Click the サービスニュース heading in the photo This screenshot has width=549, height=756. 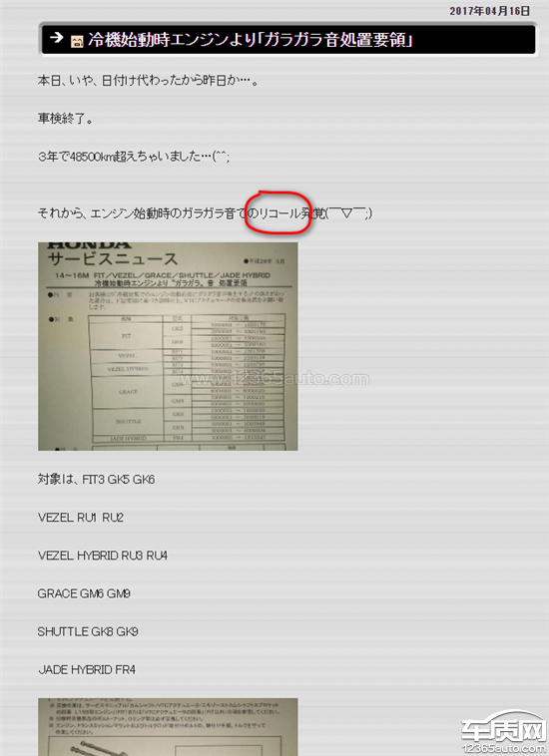coord(113,258)
